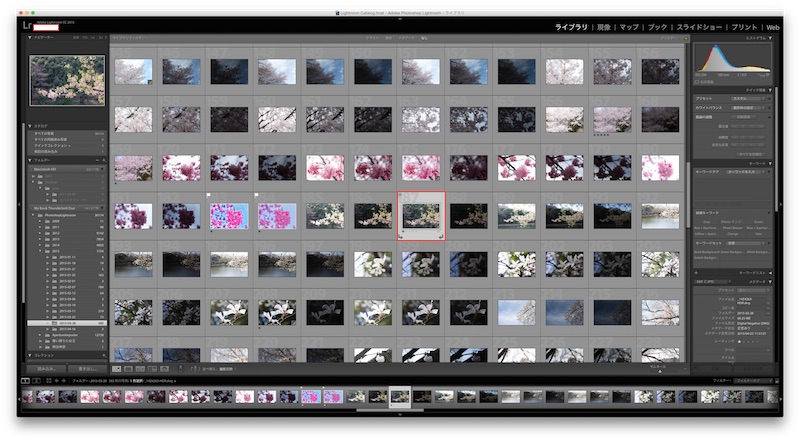
Task: Open EXIF と IPTC metadata set dropdown
Action: (x=714, y=282)
